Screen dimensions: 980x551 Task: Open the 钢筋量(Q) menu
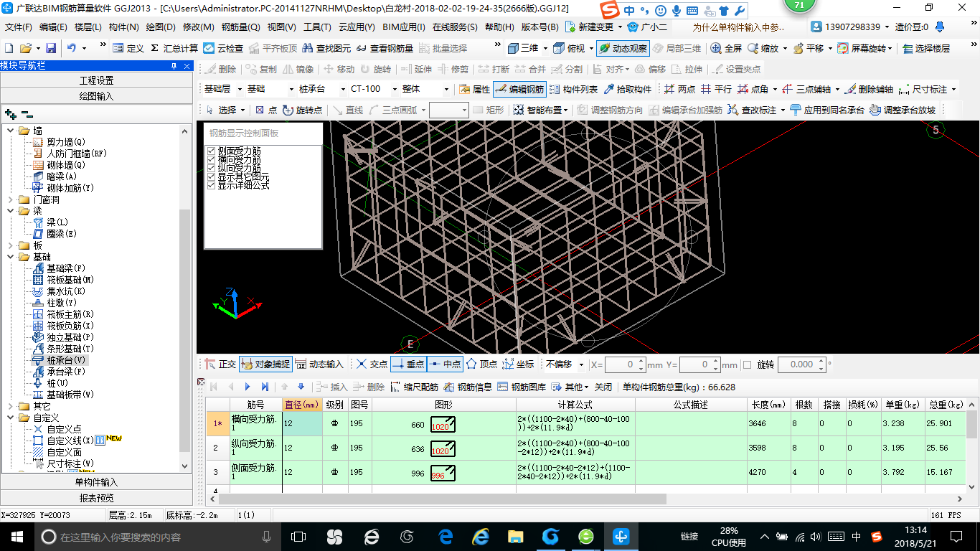[241, 27]
